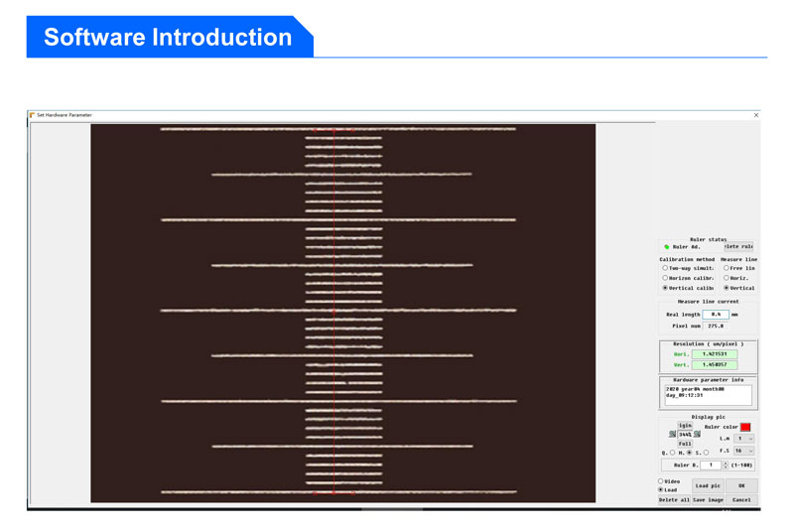Image resolution: width=794 pixels, height=532 pixels.
Task: Choose Horizon calibration radio option
Action: tap(665, 278)
